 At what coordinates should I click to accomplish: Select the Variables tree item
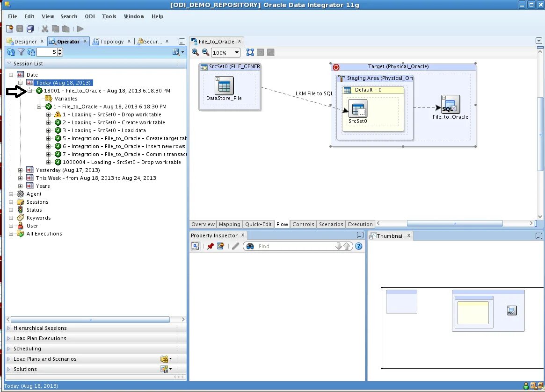coord(66,99)
